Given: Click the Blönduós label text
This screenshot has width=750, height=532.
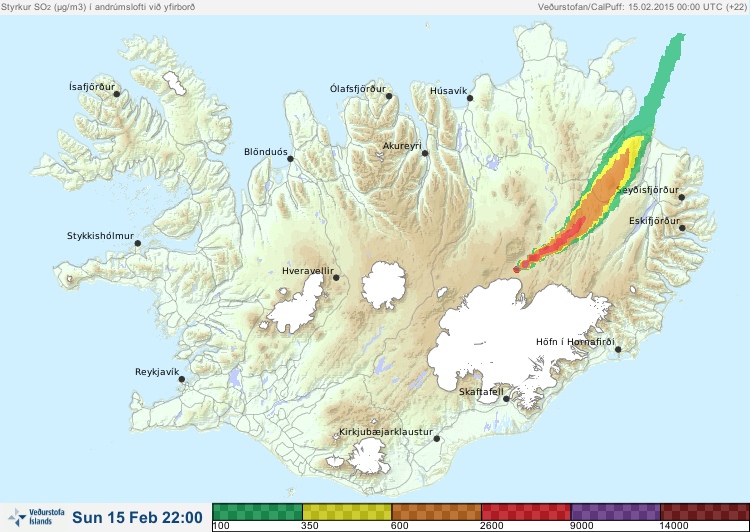Looking at the screenshot, I should click(x=265, y=152).
